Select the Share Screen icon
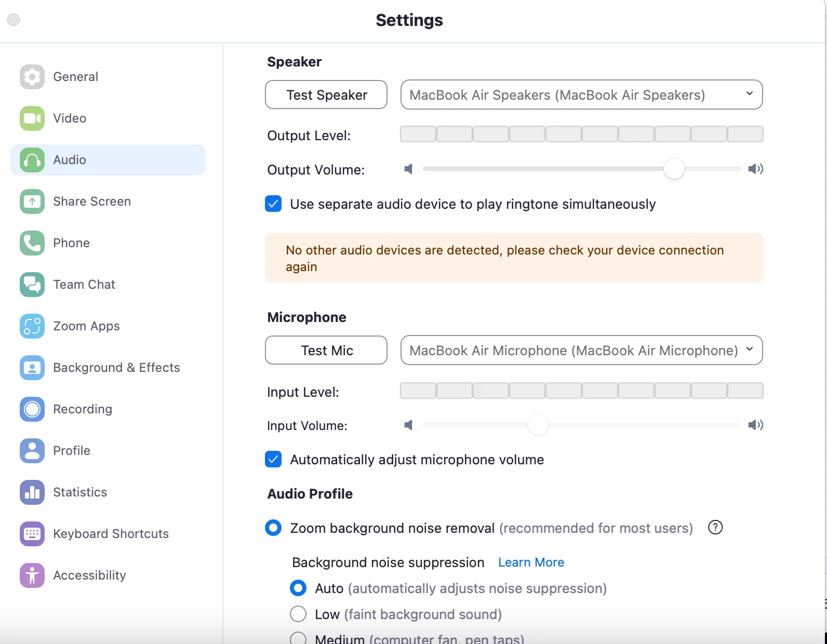Image resolution: width=827 pixels, height=644 pixels. click(32, 202)
